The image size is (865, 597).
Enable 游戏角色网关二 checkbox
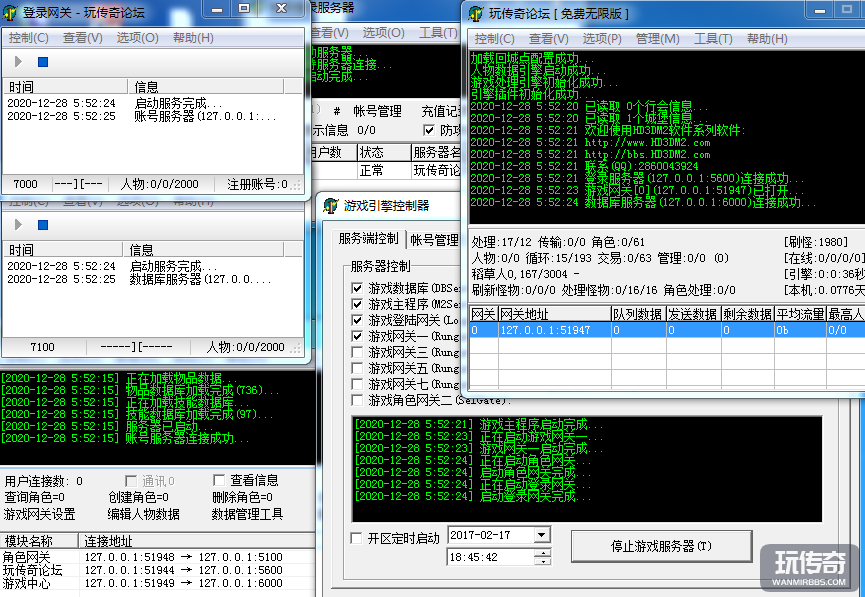(x=357, y=400)
